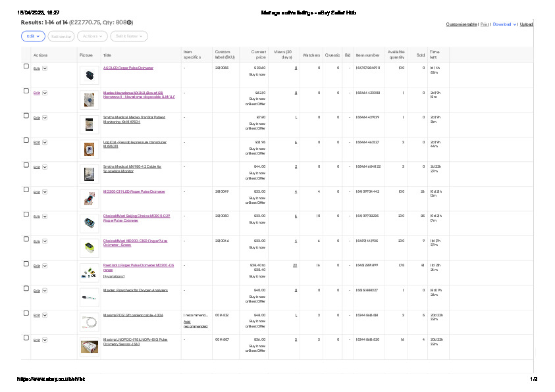Click the Maxtec Flowcheck product picture
This screenshot has height=392, width=555.
90,297
